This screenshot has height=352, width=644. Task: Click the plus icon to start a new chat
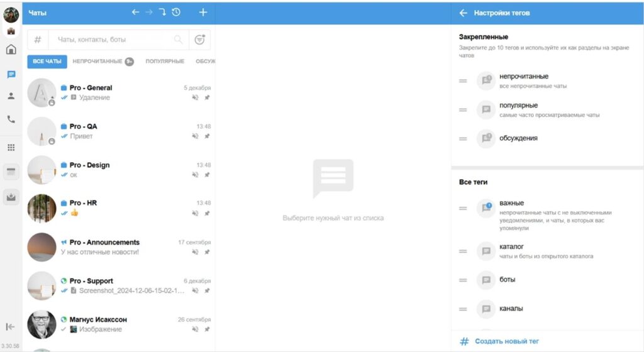click(x=203, y=12)
